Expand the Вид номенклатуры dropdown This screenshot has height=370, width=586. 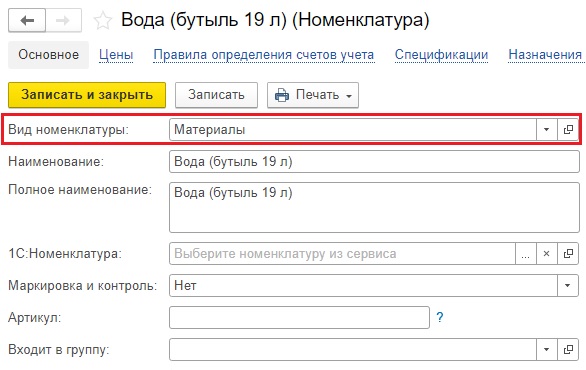click(547, 130)
